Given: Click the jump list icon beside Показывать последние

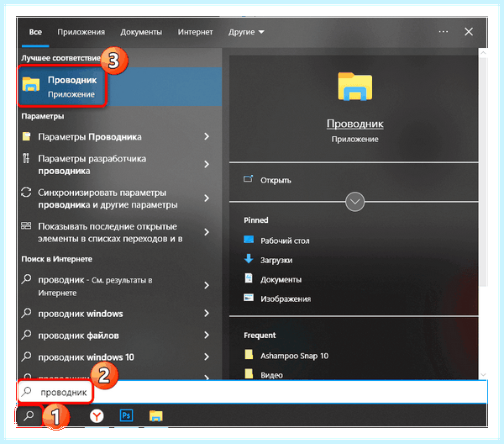Looking at the screenshot, I should pos(26,226).
